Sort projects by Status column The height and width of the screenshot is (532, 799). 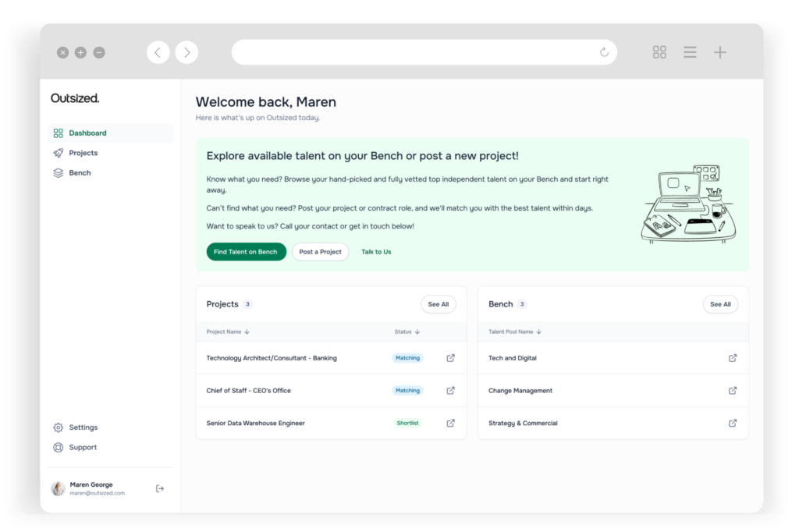[x=407, y=332]
